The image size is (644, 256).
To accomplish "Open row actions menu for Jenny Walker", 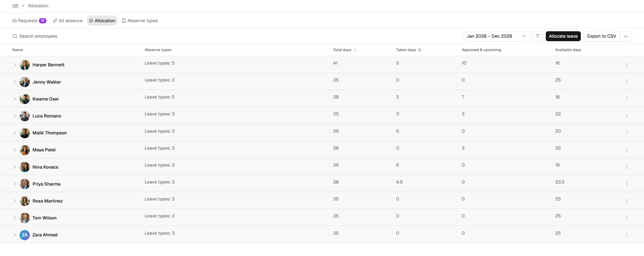I will pyautogui.click(x=627, y=82).
